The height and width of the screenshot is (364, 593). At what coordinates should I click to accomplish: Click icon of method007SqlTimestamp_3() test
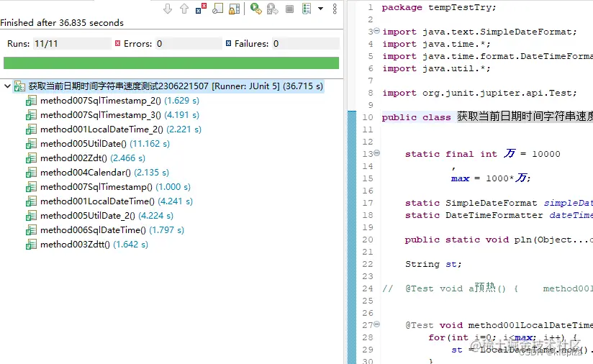pos(31,115)
